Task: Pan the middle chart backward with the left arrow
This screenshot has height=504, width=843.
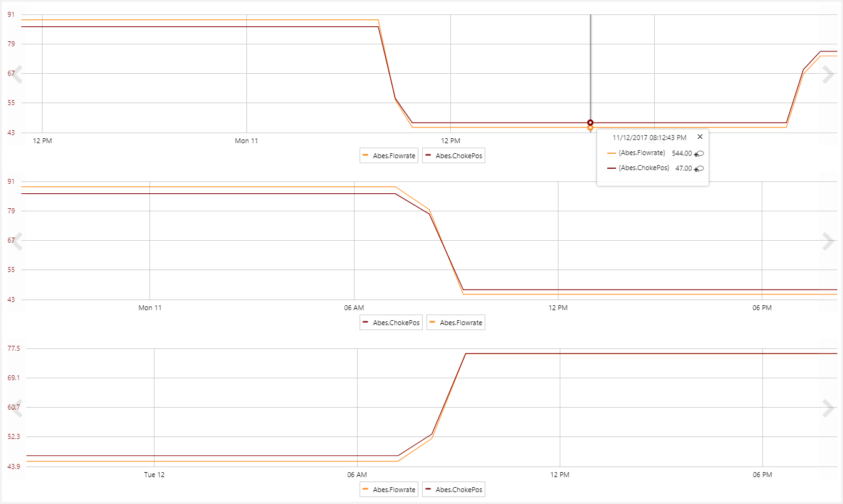Action: 18,241
